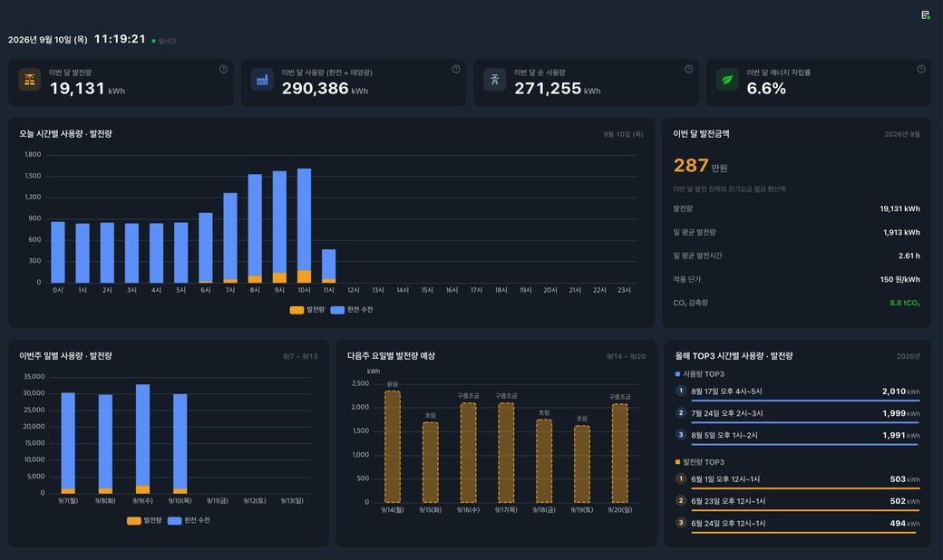Screen dimensions: 943x560
Task: Click rank 2 badge beside 6월 23일 오후 12시~1시
Action: pyautogui.click(x=681, y=500)
